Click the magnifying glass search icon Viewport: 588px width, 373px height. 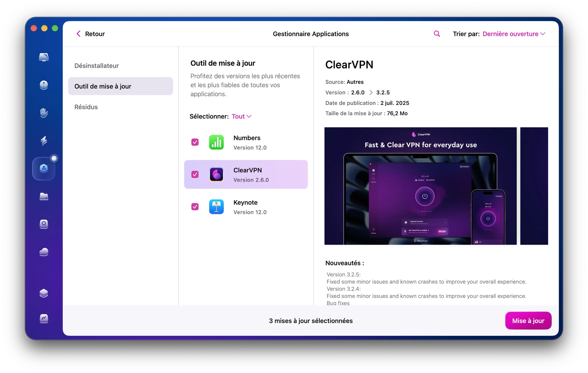tap(436, 34)
